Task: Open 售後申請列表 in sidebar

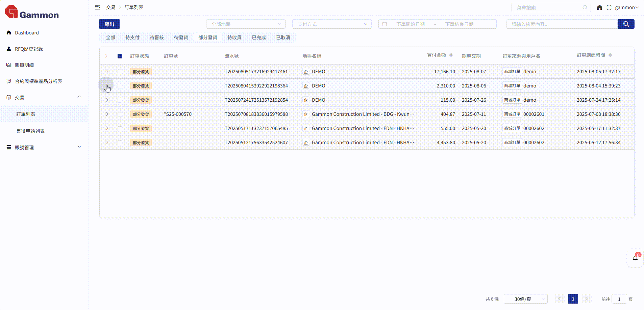Action: coord(30,131)
